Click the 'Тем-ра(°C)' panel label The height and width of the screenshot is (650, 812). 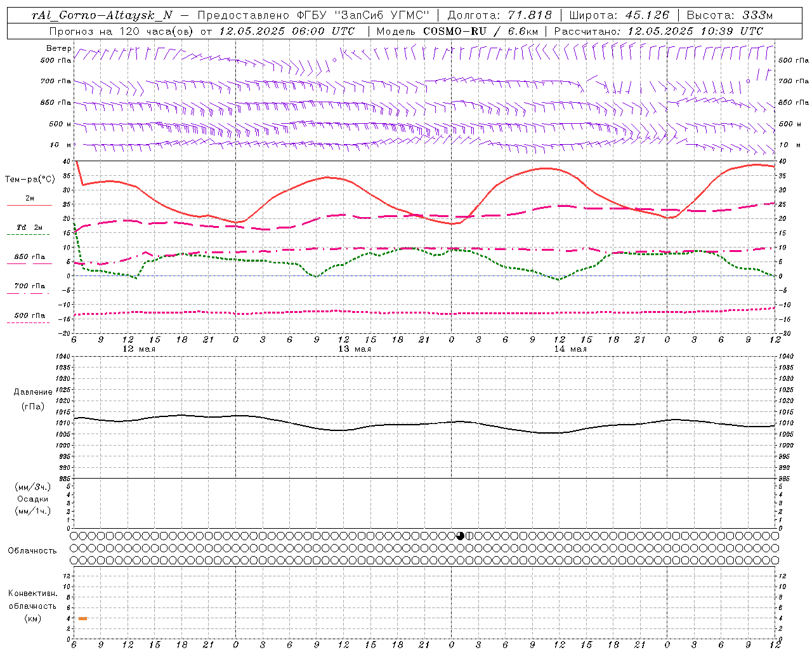30,180
